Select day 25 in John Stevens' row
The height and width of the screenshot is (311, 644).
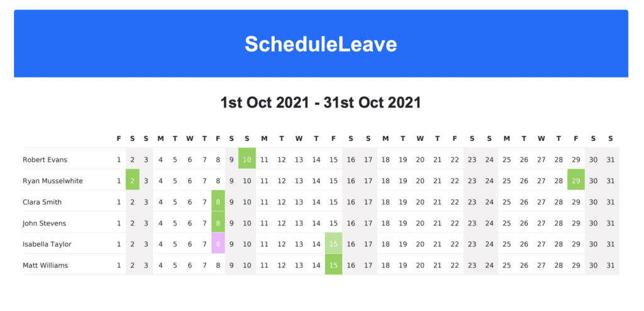[x=507, y=223]
